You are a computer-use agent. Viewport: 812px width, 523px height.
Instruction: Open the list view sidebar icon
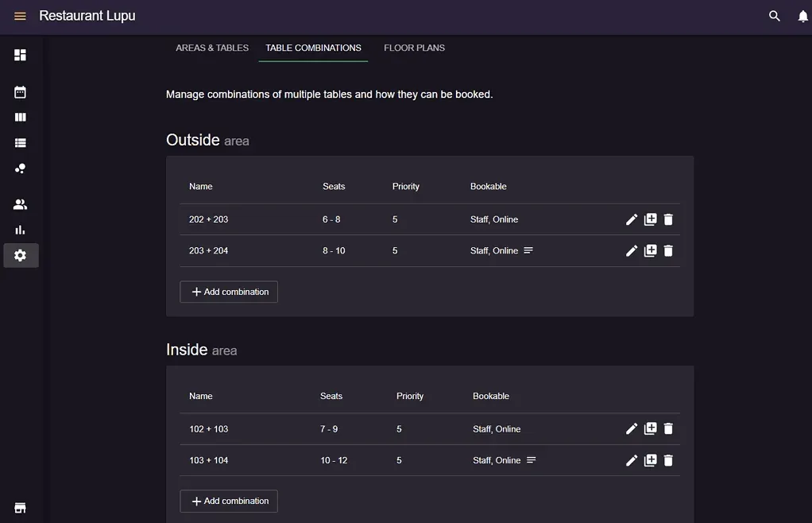click(20, 143)
